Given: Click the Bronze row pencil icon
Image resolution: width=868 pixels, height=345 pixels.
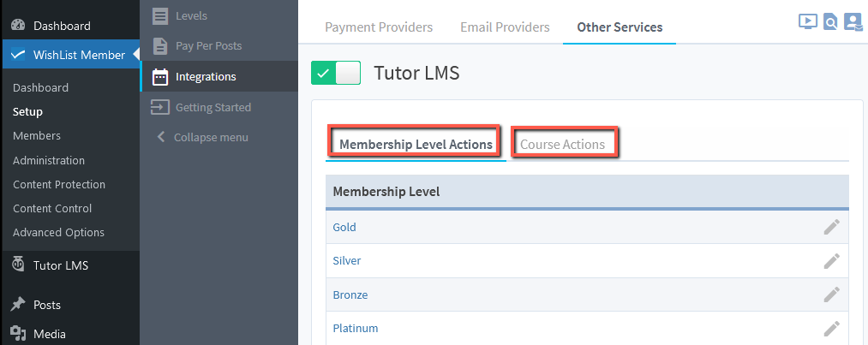Looking at the screenshot, I should (831, 294).
